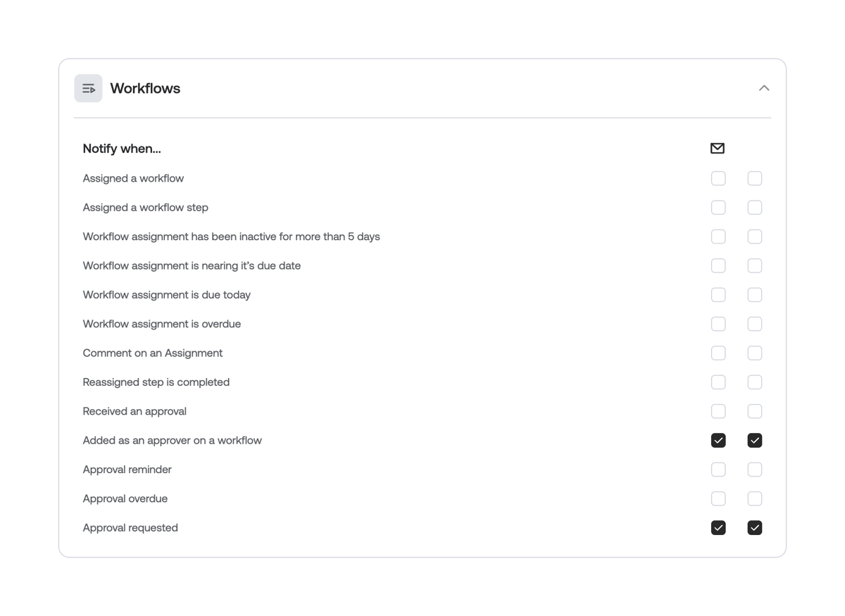Enable email notifications for Assigned a workflow
Screen dimensions: 845x616
click(x=718, y=178)
